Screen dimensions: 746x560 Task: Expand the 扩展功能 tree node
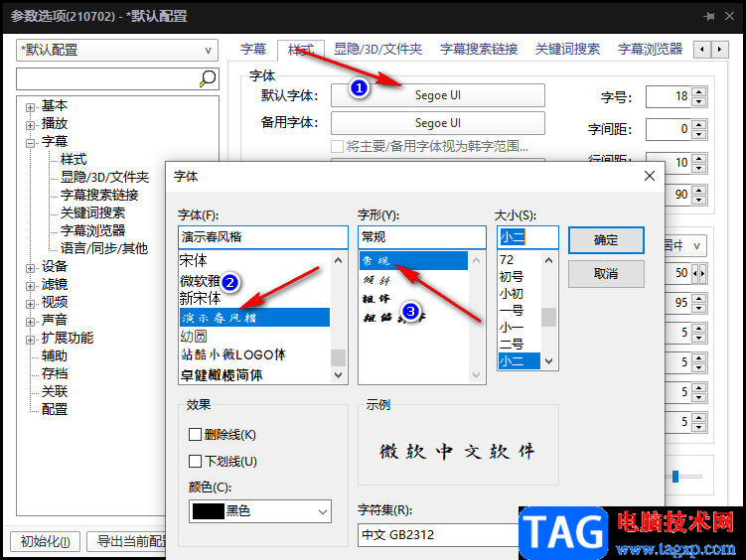[x=31, y=340]
